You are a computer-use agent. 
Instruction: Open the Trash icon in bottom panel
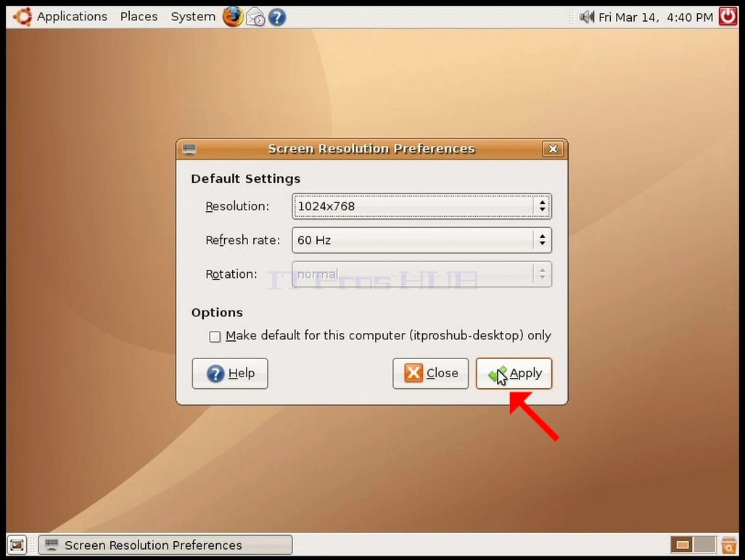tap(728, 545)
